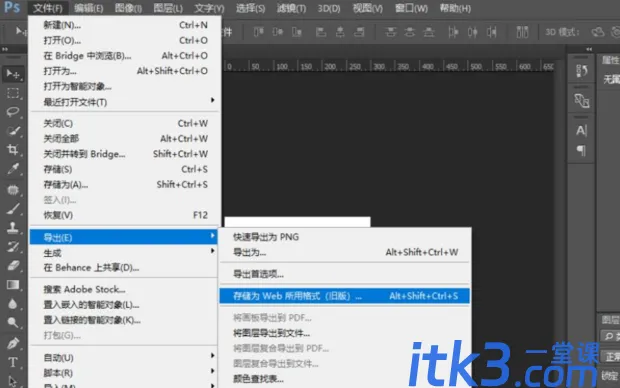
Task: Choose 存储为 Web 所用格式（旧版）...
Action: point(345,296)
